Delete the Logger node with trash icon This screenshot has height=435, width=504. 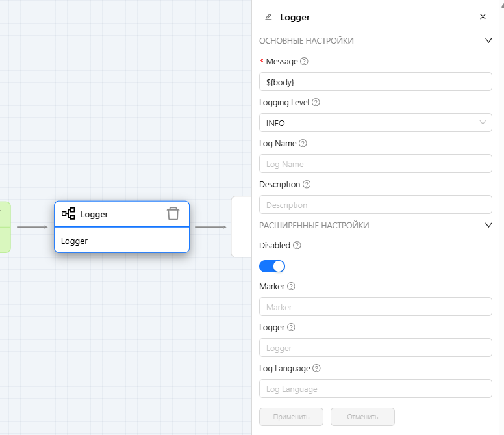tap(173, 214)
